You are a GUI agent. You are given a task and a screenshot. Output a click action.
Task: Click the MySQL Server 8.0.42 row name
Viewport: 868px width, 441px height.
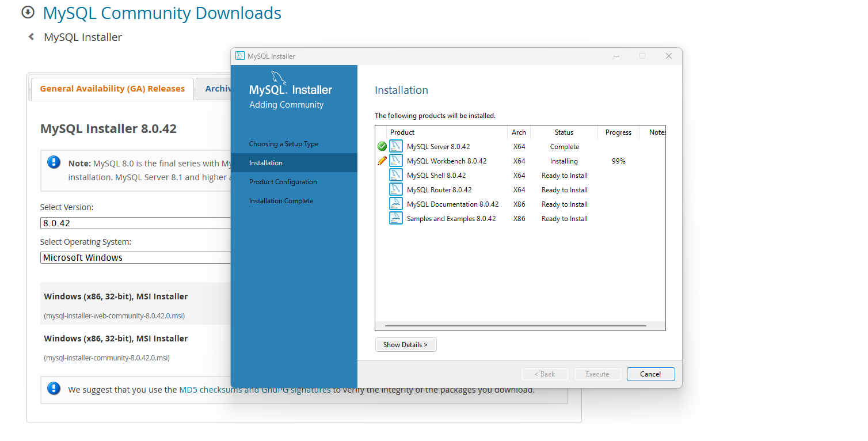click(439, 147)
